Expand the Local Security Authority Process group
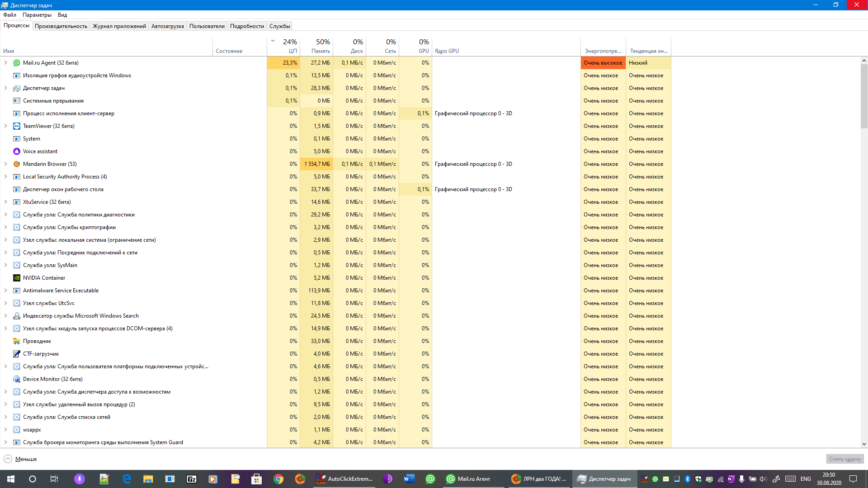868x488 pixels. [6, 176]
